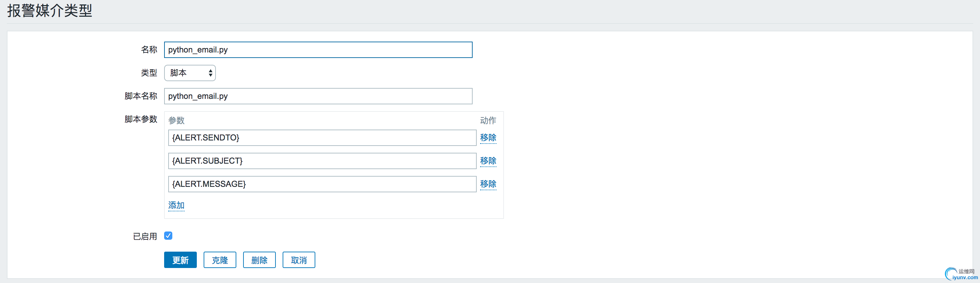Delete the media type with 删除

point(259,260)
